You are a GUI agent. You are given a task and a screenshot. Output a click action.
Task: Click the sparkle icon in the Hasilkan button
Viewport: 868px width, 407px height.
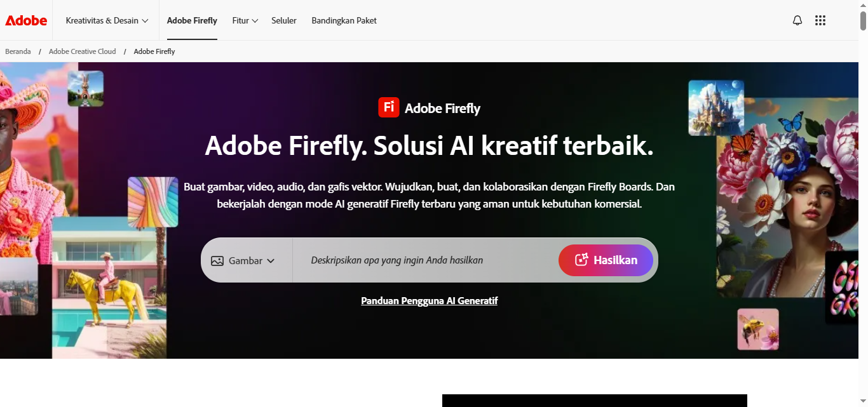point(581,260)
